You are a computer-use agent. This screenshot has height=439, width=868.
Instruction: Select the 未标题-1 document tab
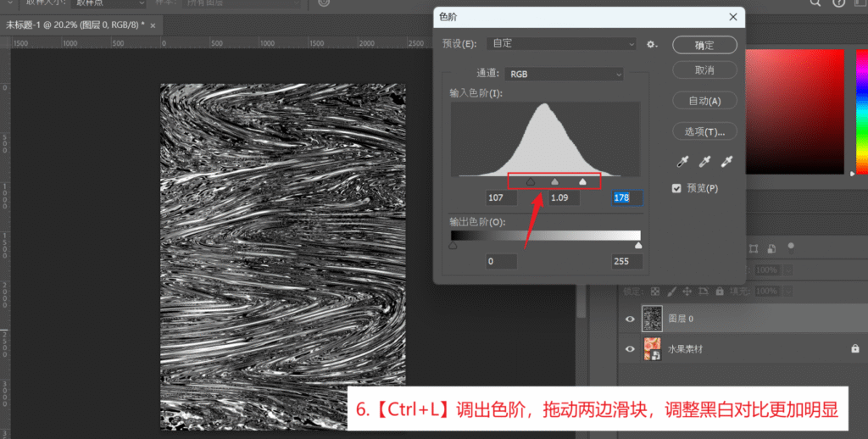[x=75, y=25]
